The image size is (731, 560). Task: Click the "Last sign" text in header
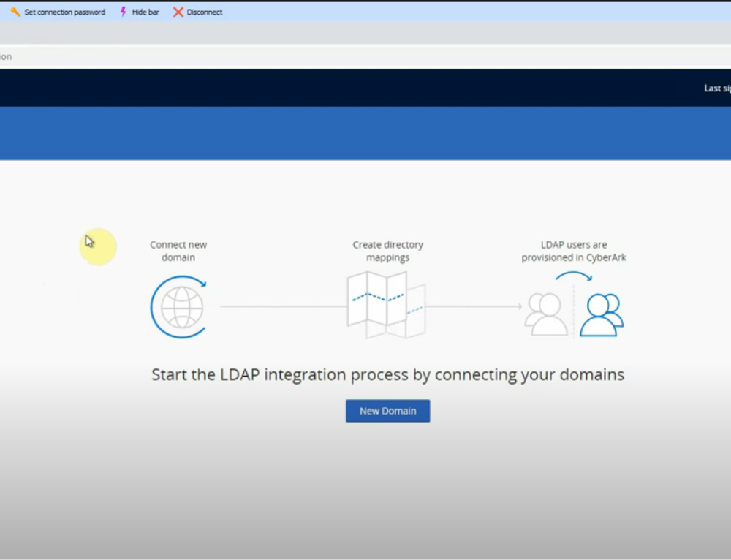tap(716, 88)
